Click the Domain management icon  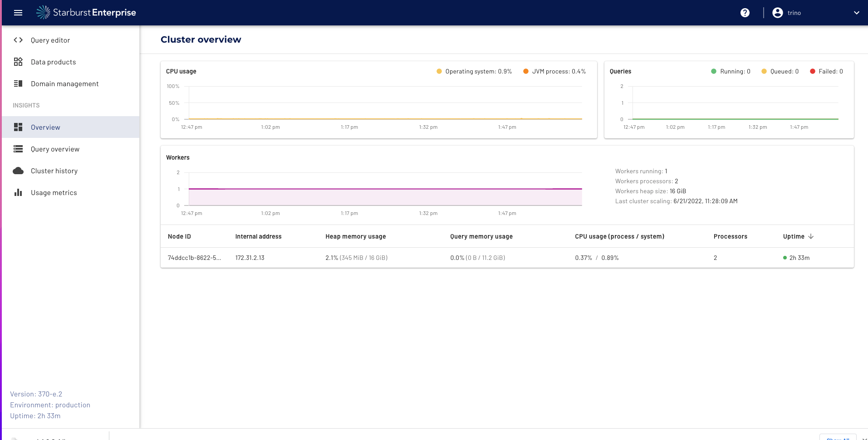coord(18,83)
